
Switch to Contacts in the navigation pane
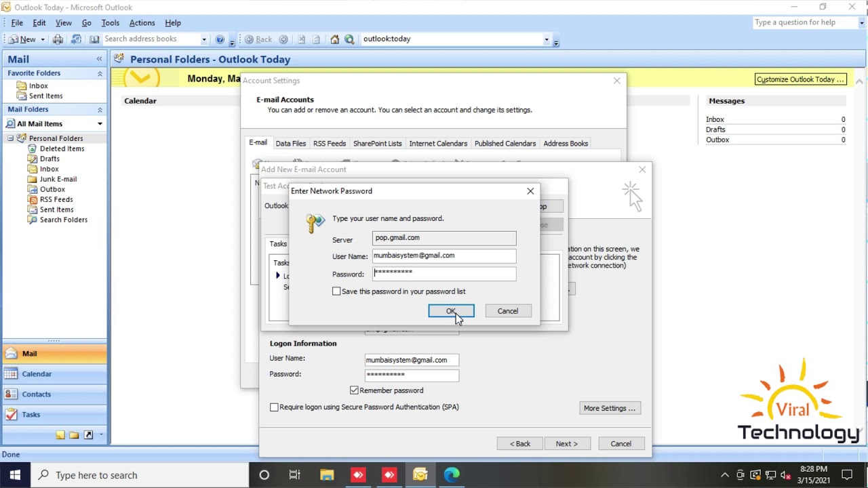tap(54, 394)
